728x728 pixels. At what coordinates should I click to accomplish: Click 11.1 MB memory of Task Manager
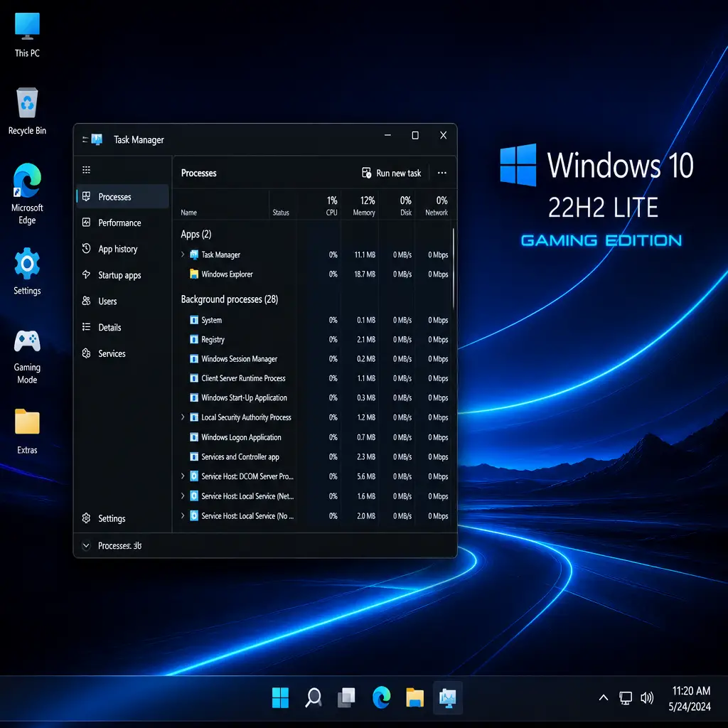[365, 255]
